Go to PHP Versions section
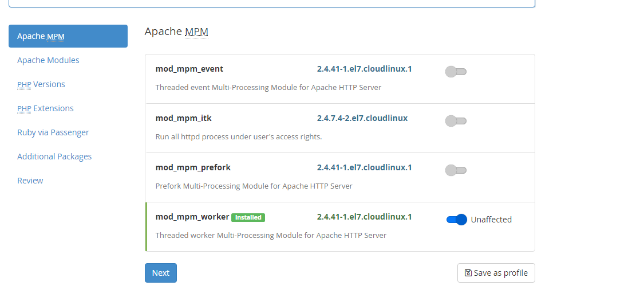The height and width of the screenshot is (301, 644). (x=41, y=84)
